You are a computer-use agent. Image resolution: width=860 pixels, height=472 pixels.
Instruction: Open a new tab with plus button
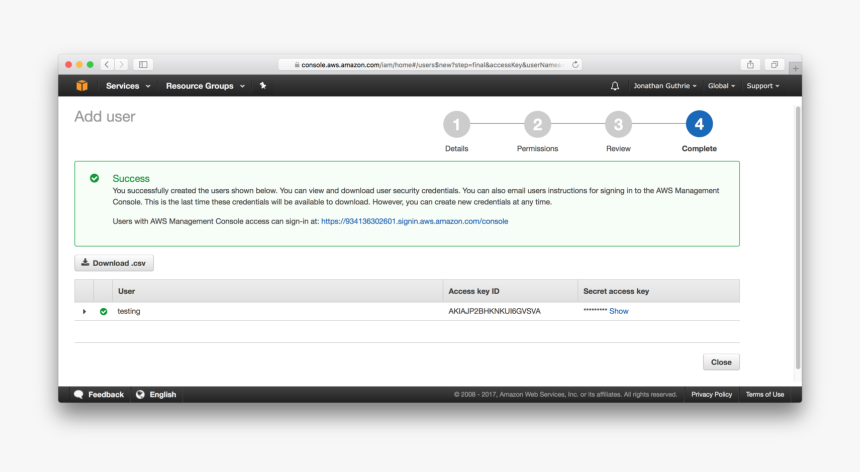pyautogui.click(x=795, y=69)
